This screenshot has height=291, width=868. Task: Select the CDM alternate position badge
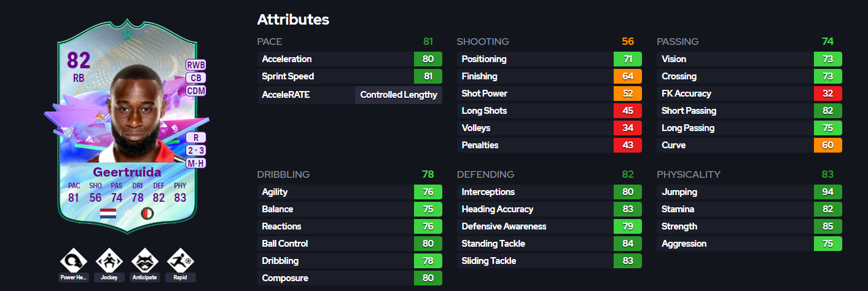click(196, 91)
